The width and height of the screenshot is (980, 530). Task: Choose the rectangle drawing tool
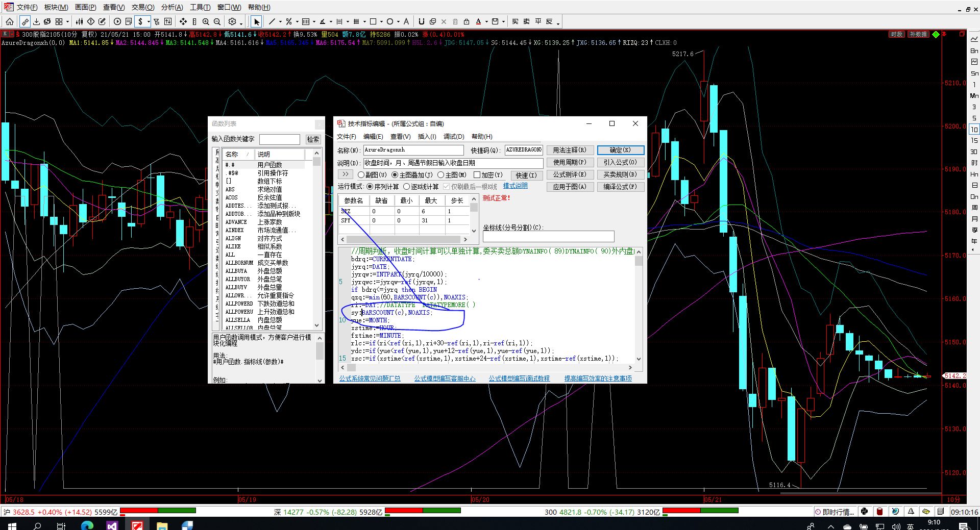click(373, 21)
